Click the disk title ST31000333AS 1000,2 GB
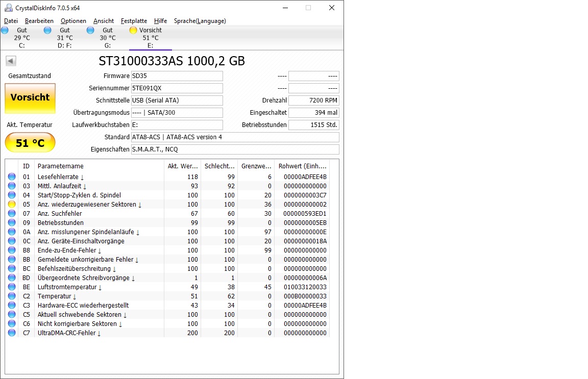The width and height of the screenshot is (588, 379). 171,61
